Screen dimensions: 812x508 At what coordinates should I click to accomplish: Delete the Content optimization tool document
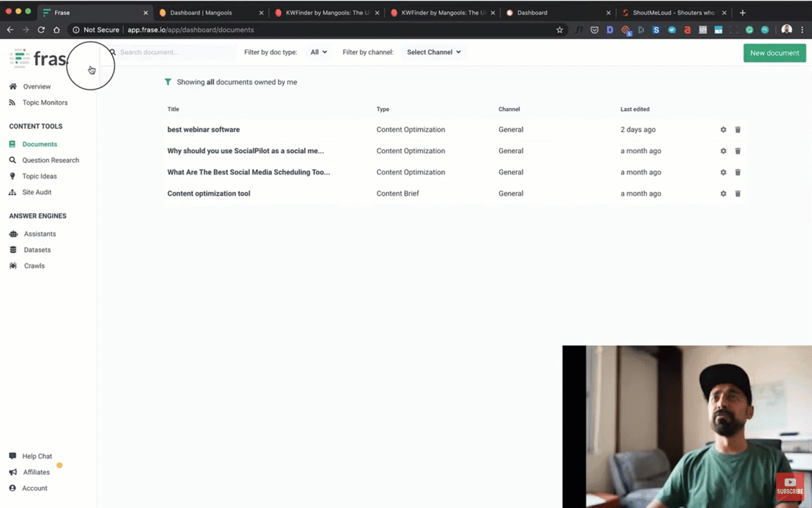[738, 193]
